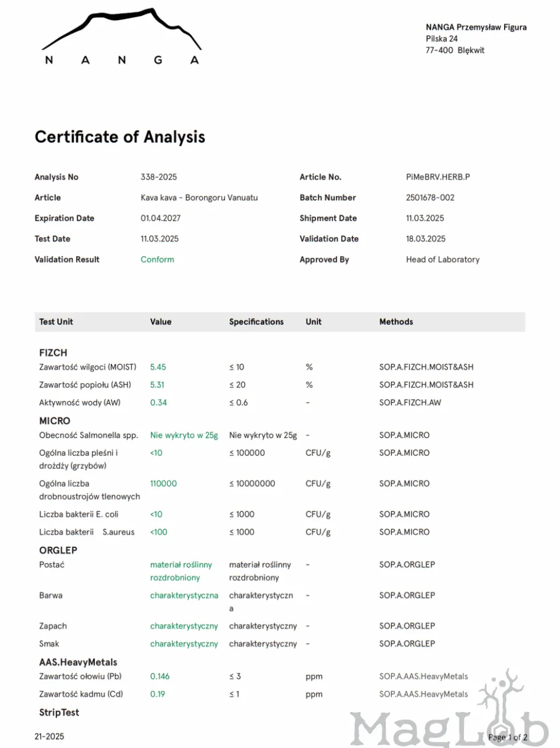Click the water activity value '0.34'
Viewport: 560px width, 748px height.
[159, 403]
